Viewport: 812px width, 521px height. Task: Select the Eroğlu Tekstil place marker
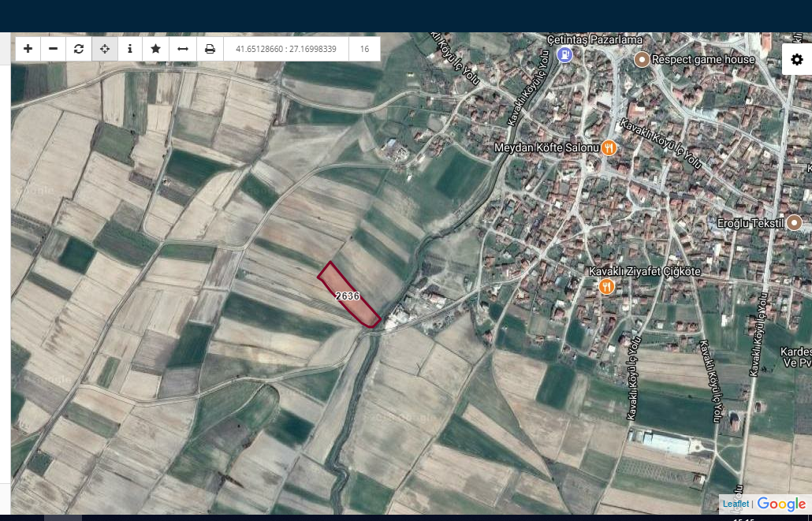pos(794,223)
